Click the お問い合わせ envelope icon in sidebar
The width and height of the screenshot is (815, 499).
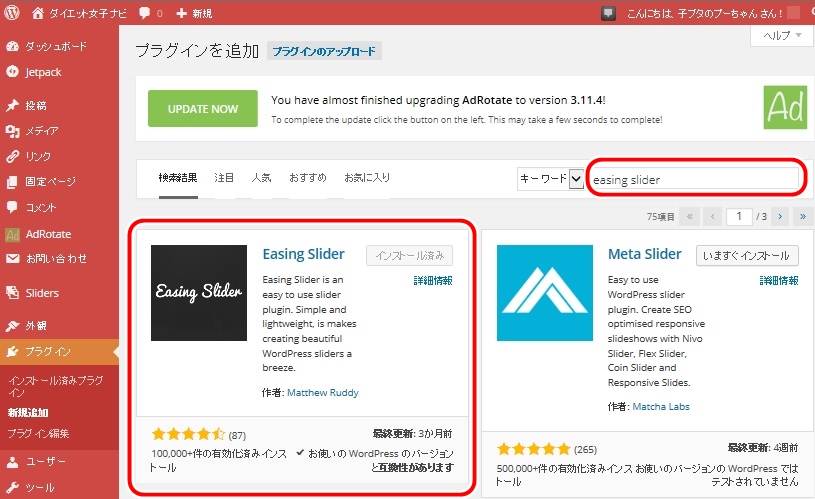coord(12,258)
